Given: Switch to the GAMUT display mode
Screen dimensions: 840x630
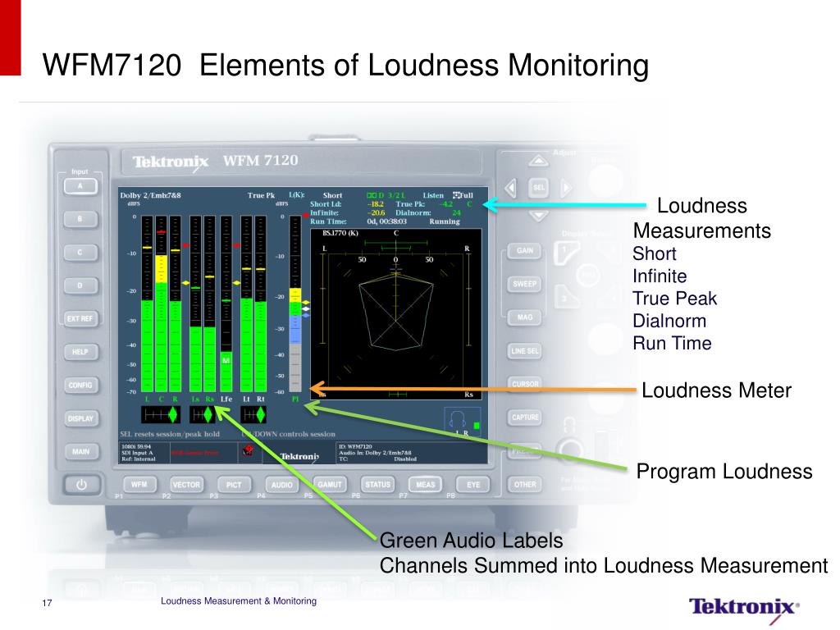Looking at the screenshot, I should 330,484.
